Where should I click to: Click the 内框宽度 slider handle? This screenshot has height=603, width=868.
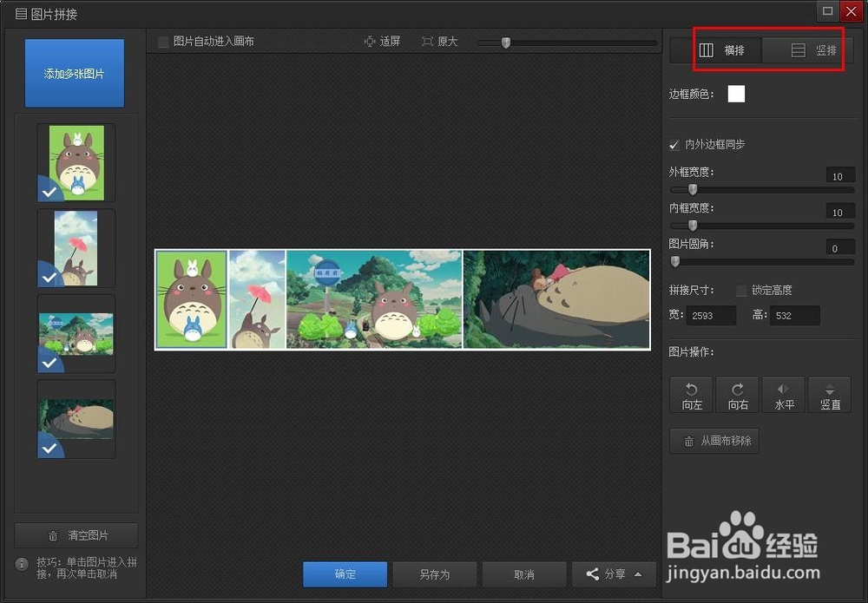click(x=693, y=226)
